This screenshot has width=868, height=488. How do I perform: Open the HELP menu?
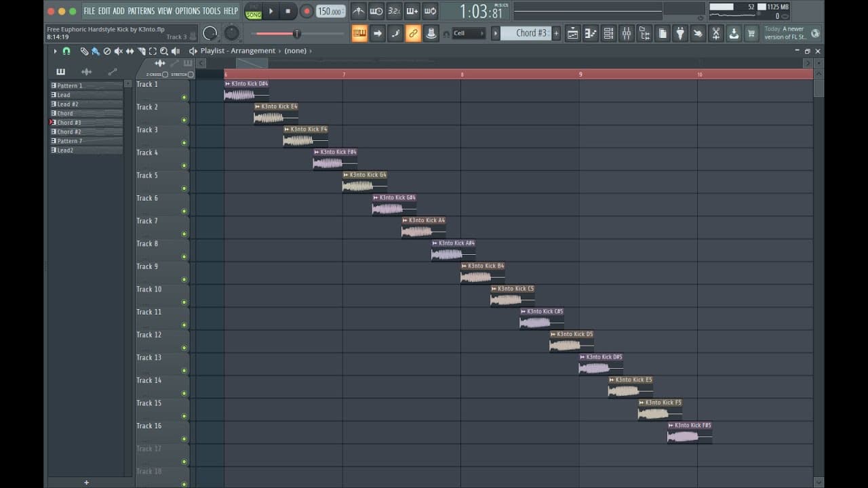pos(231,11)
